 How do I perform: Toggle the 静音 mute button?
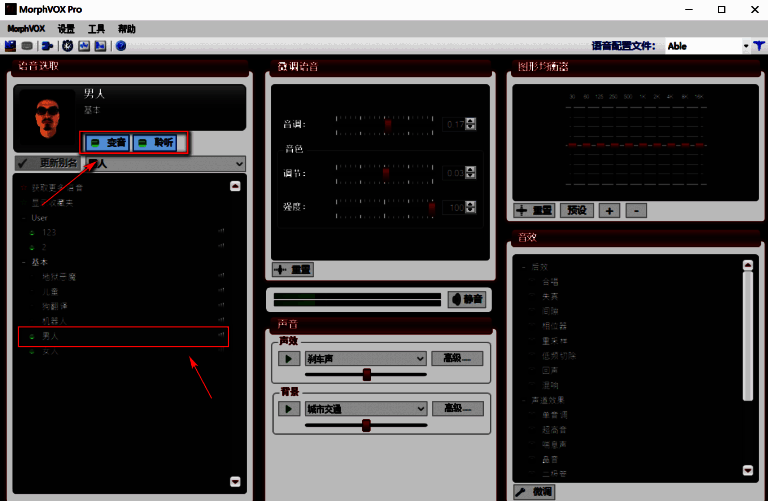[x=466, y=298]
